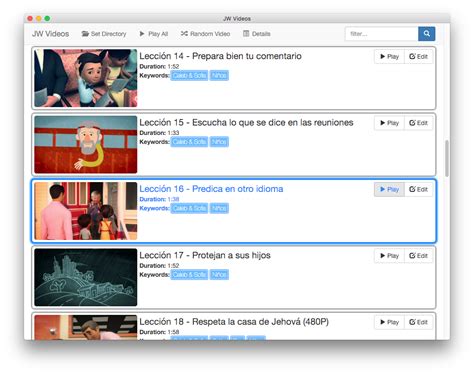Click the Niños keyword tag on Lección 16
474x374 pixels.
[219, 208]
